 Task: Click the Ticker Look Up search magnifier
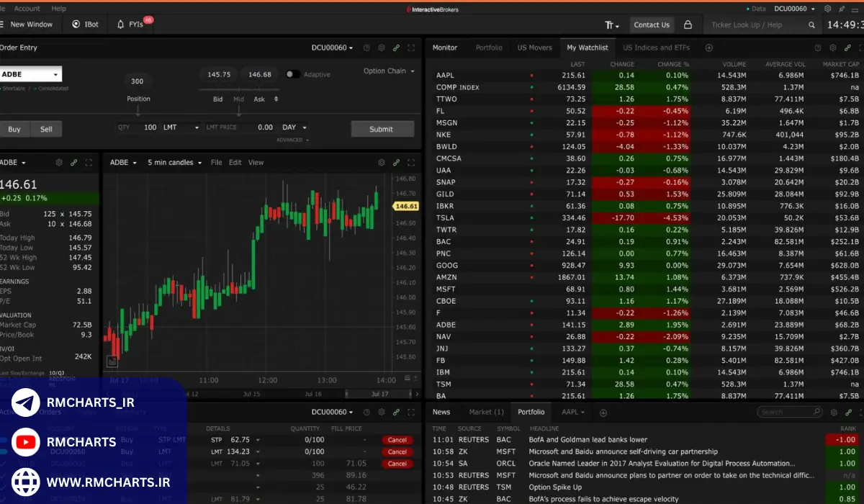pyautogui.click(x=812, y=24)
